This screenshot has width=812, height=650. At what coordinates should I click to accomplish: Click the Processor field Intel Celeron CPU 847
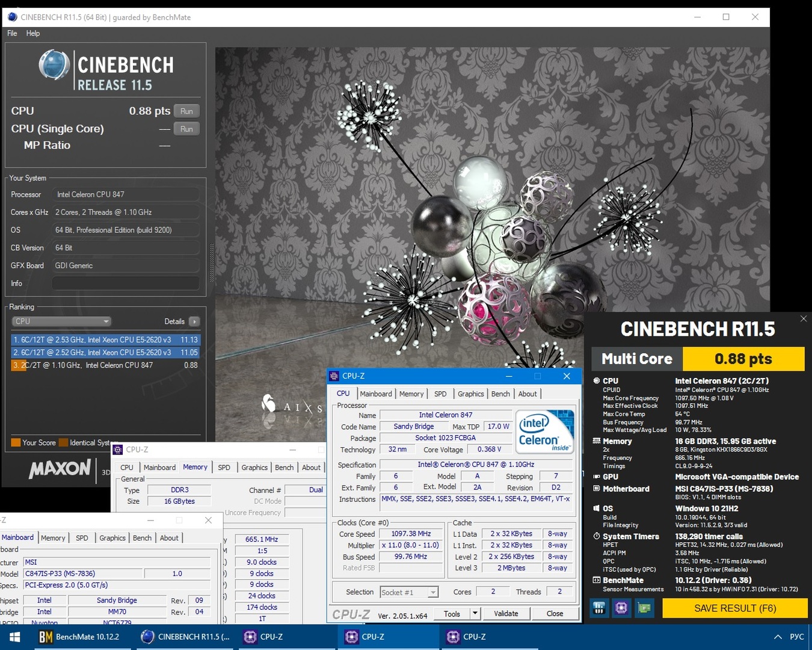pos(126,194)
